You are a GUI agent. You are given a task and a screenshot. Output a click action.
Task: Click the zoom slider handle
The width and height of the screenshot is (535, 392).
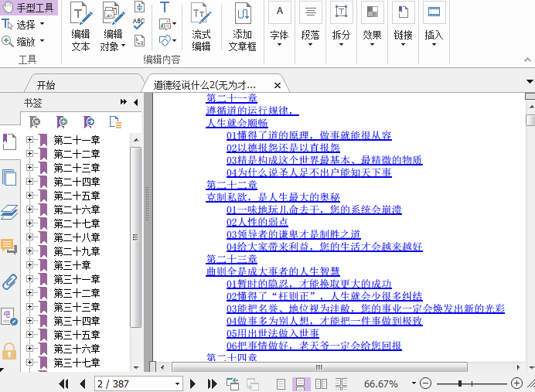tap(460, 383)
